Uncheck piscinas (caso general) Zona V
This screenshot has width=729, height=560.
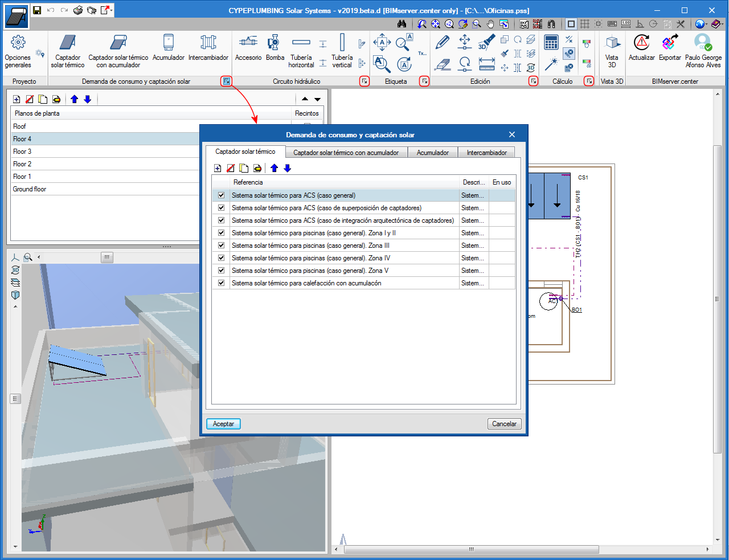pyautogui.click(x=222, y=271)
